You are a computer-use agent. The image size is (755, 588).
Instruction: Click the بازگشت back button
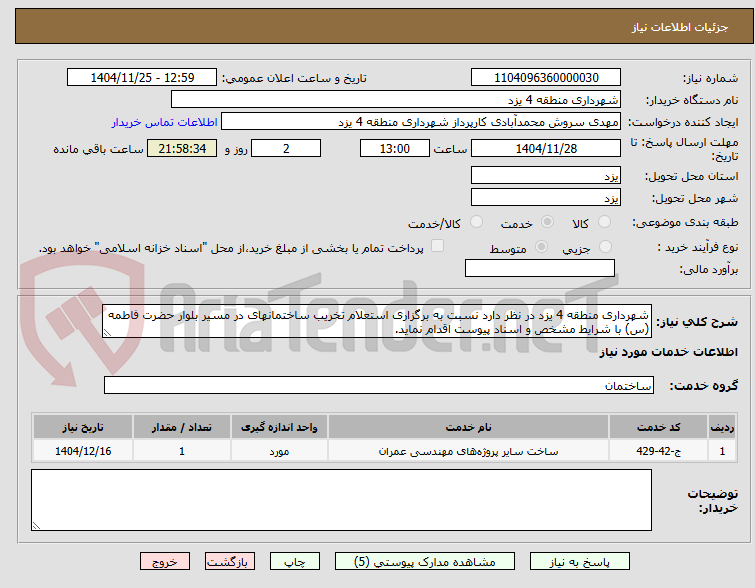click(230, 562)
